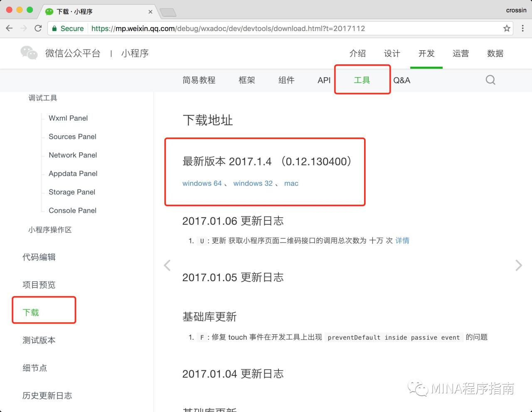Open Sources Panel in the sidebar

[72, 137]
